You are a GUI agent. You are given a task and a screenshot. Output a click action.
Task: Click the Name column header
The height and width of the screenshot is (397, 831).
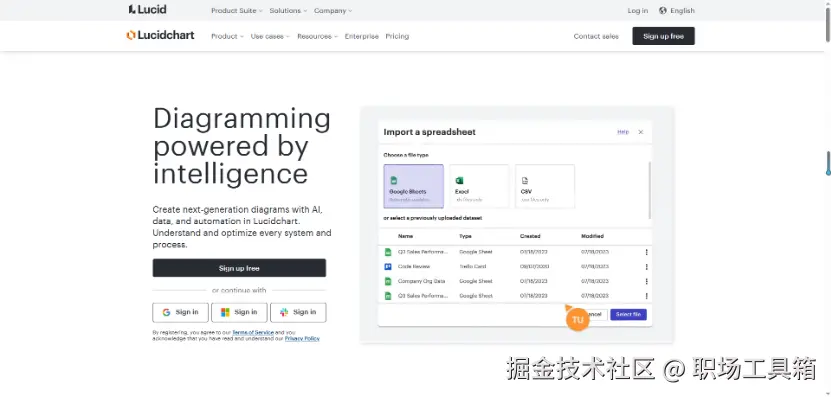click(405, 236)
